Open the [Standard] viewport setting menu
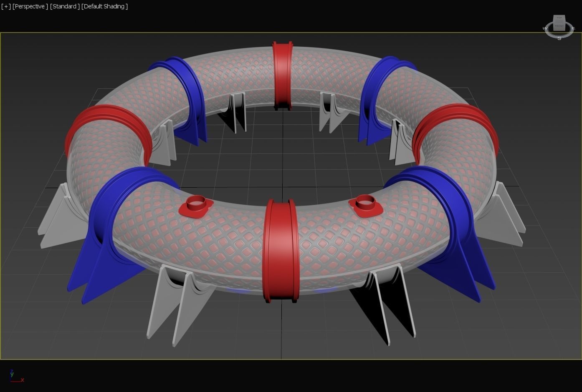The height and width of the screenshot is (392, 582). 65,6
